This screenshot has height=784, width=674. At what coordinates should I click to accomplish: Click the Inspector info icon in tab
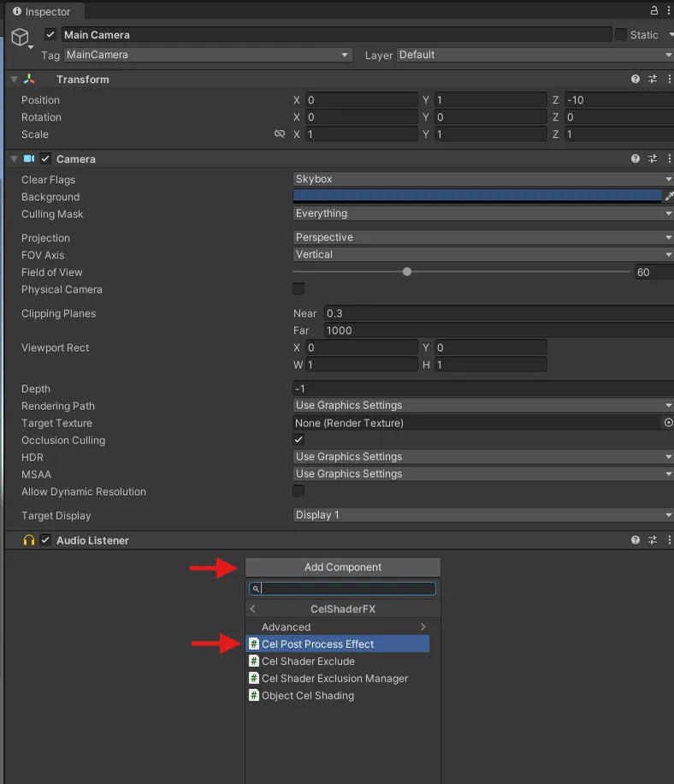(17, 11)
